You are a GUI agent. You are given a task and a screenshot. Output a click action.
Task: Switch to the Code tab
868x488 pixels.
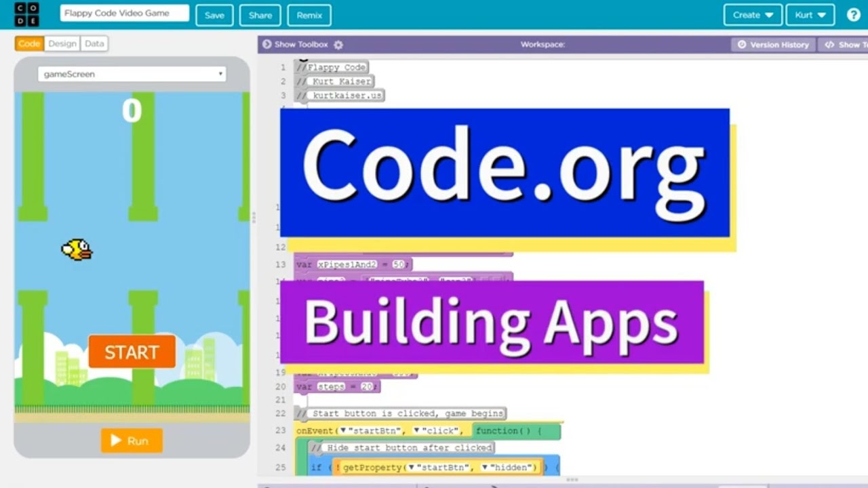[29, 43]
